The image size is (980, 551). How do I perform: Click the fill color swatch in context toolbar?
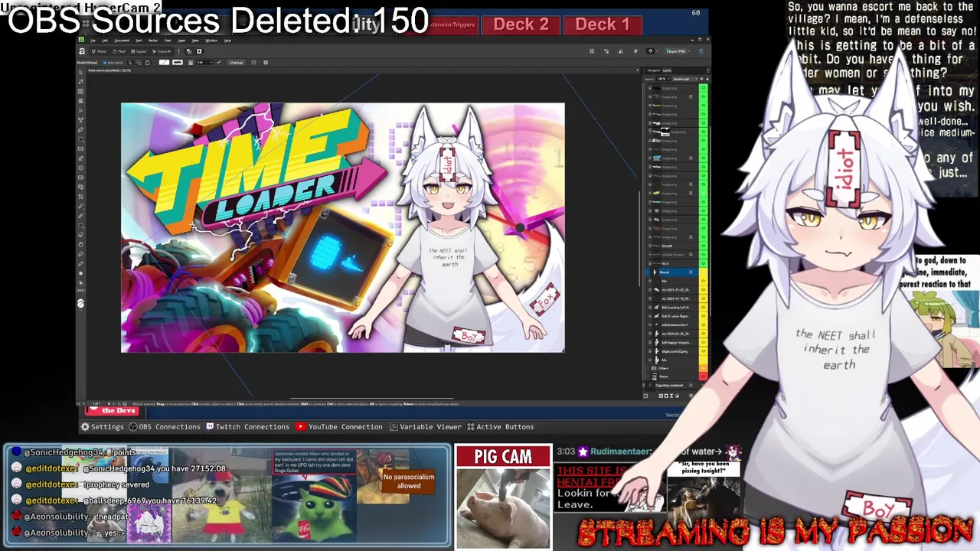tap(164, 63)
